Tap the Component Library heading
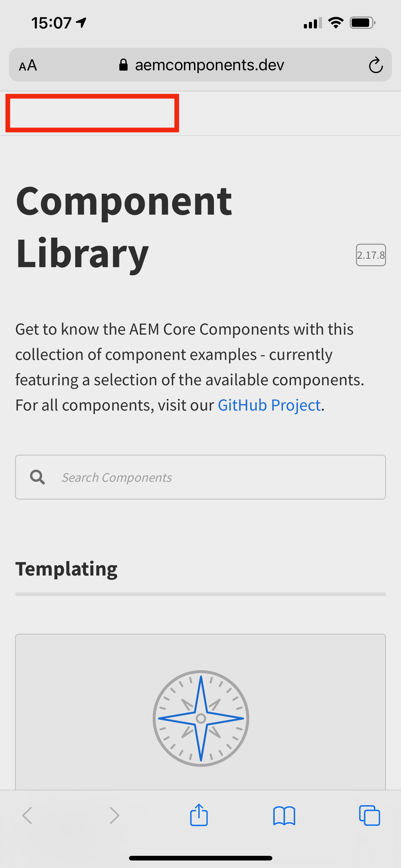401x868 pixels. click(x=125, y=227)
